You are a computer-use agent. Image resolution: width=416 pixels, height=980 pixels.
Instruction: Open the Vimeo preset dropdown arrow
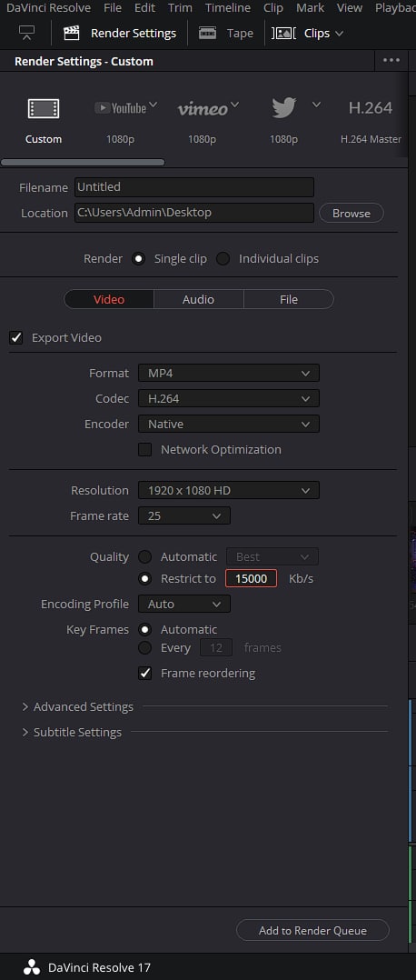[235, 104]
